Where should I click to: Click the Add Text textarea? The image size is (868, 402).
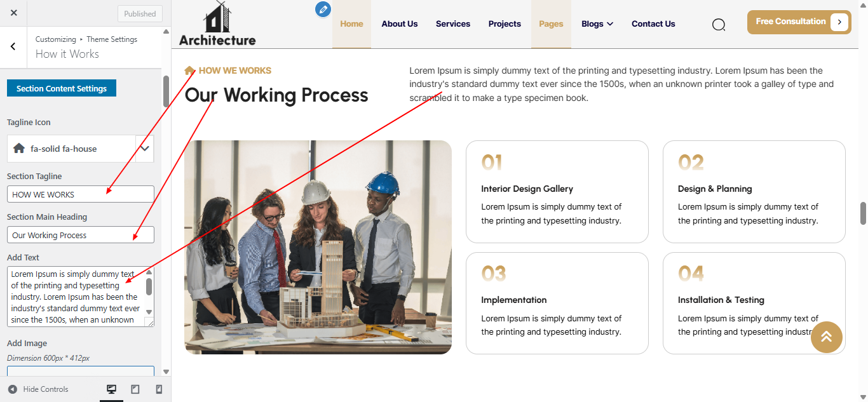76,295
